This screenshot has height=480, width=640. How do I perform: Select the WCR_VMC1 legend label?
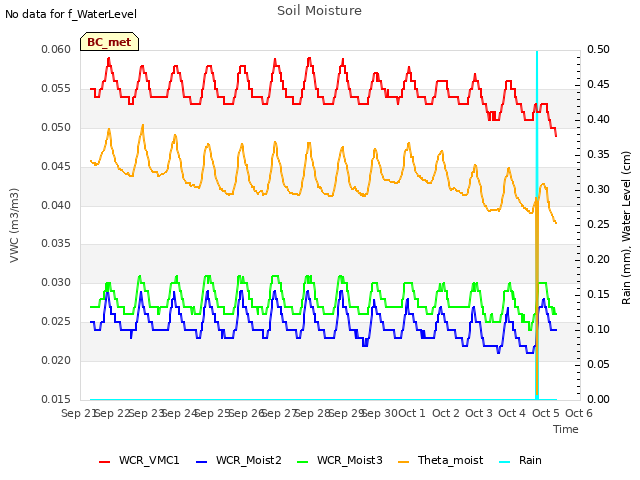tap(149, 460)
